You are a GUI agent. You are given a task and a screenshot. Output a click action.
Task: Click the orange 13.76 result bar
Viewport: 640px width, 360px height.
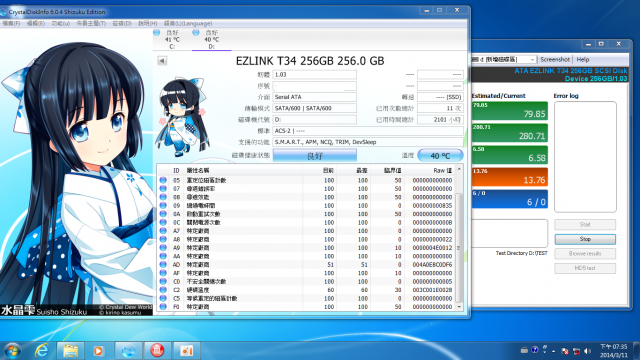click(509, 177)
